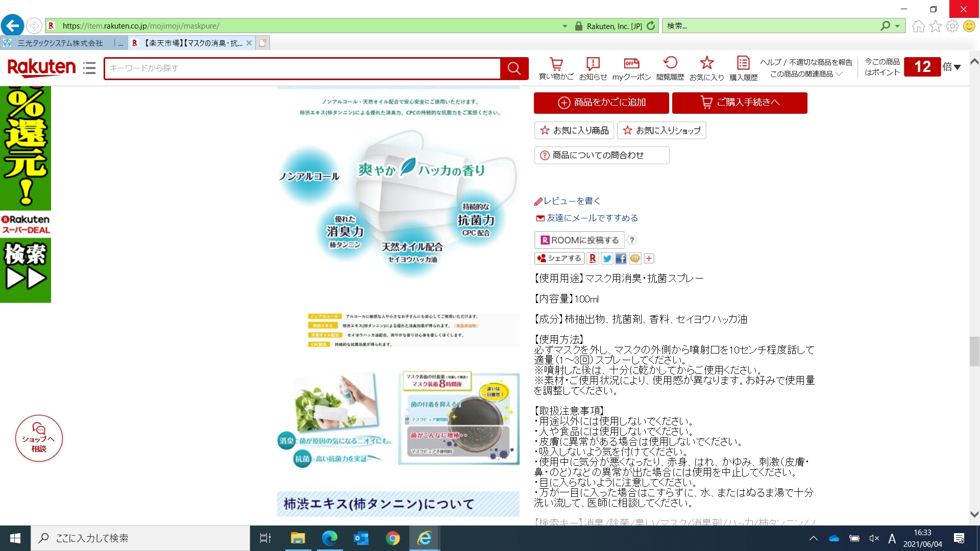
Task: Add to お気に入り商品
Action: 574,131
